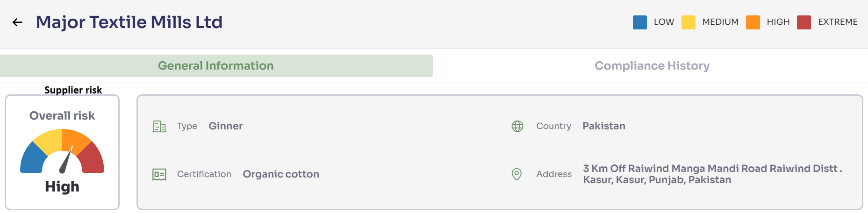Click the globe icon beside Country

coord(517,126)
